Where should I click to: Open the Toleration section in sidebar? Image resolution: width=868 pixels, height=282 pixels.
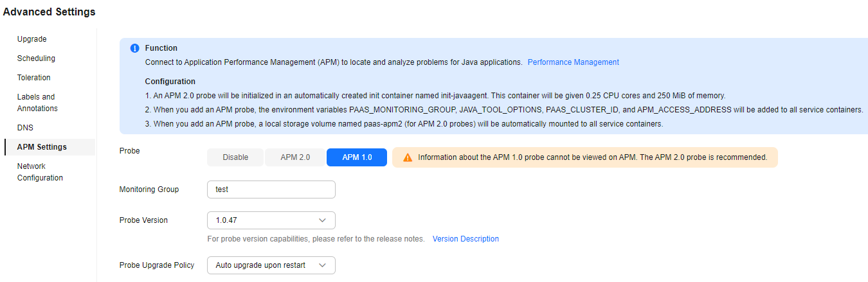pyautogui.click(x=34, y=78)
